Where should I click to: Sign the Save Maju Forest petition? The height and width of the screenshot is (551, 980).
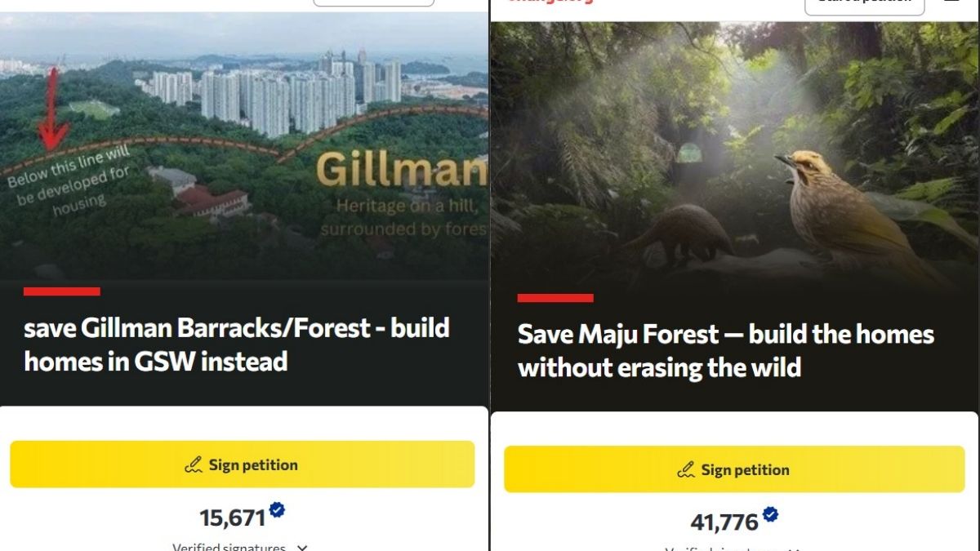pyautogui.click(x=734, y=469)
